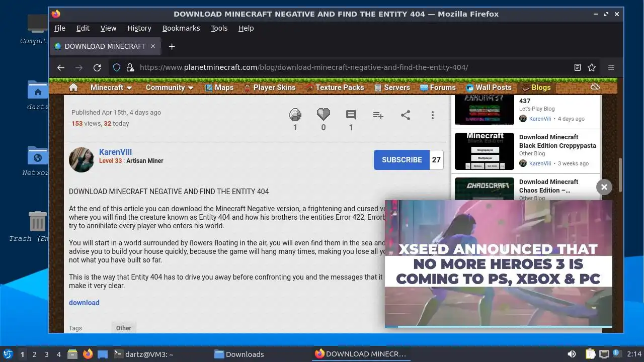Image resolution: width=644 pixels, height=362 pixels.
Task: Open the comments speech bubble icon
Action: (351, 115)
